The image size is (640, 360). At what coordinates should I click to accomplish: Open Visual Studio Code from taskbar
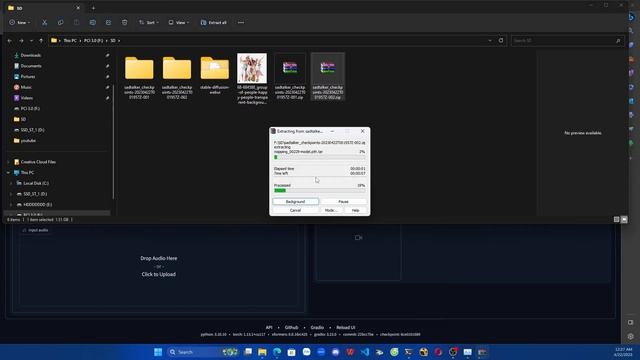364,352
